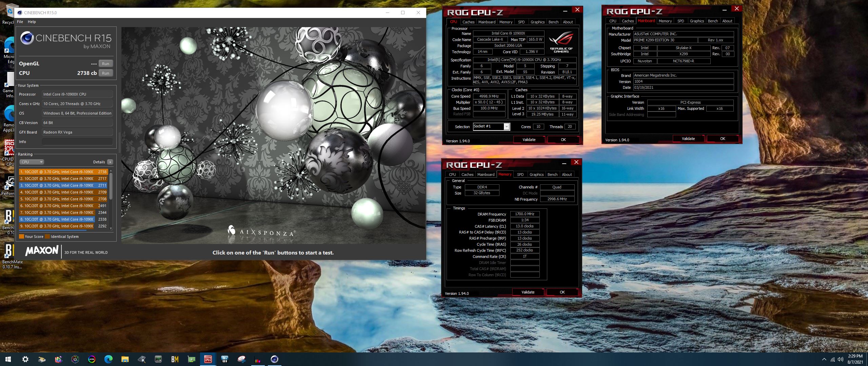Launch Microsoft Edge from the taskbar
This screenshot has width=868, height=366.
(x=108, y=359)
